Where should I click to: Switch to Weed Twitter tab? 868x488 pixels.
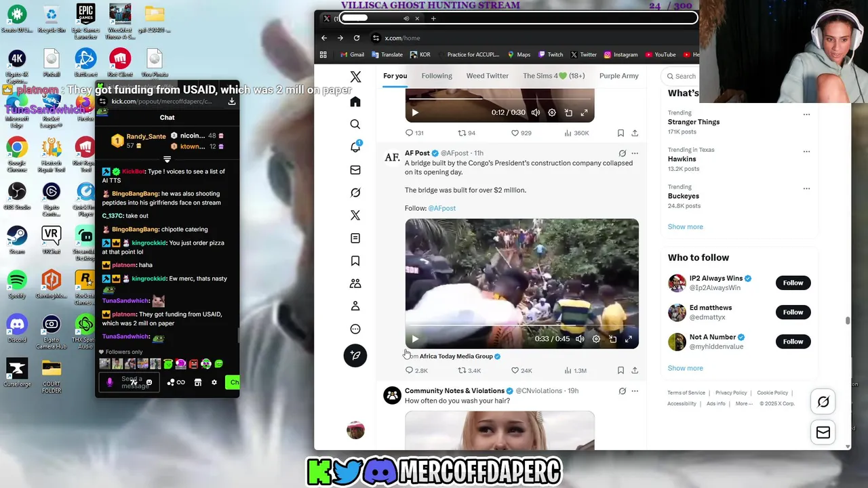pyautogui.click(x=488, y=76)
